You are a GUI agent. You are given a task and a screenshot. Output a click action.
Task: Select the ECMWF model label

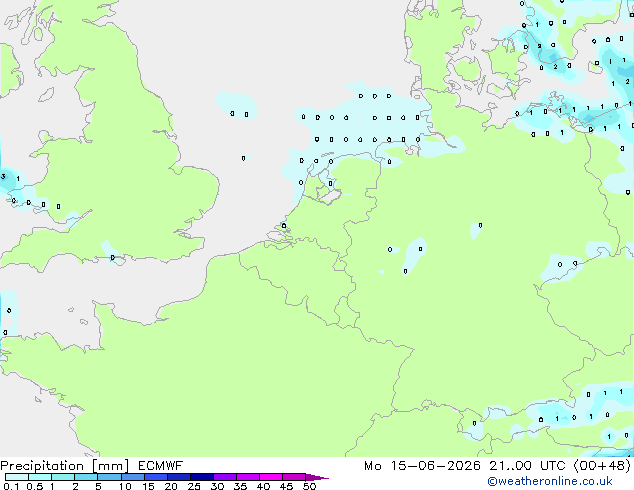(160, 466)
